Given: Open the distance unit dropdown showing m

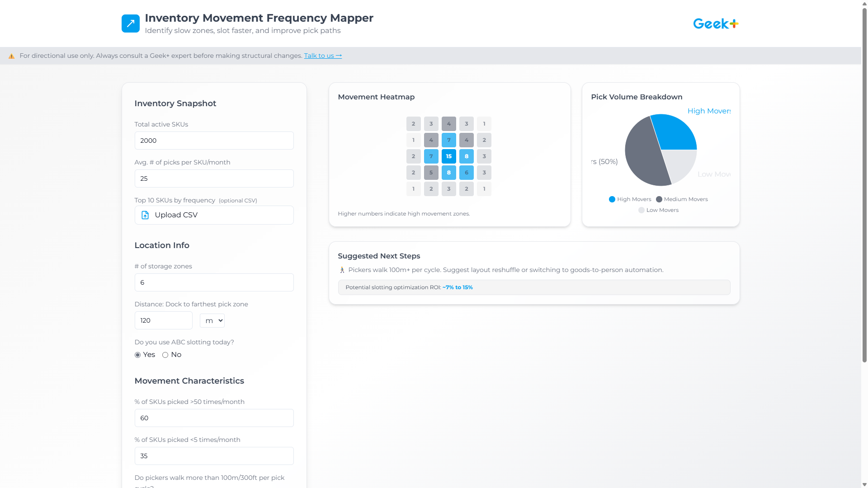Looking at the screenshot, I should tap(212, 320).
